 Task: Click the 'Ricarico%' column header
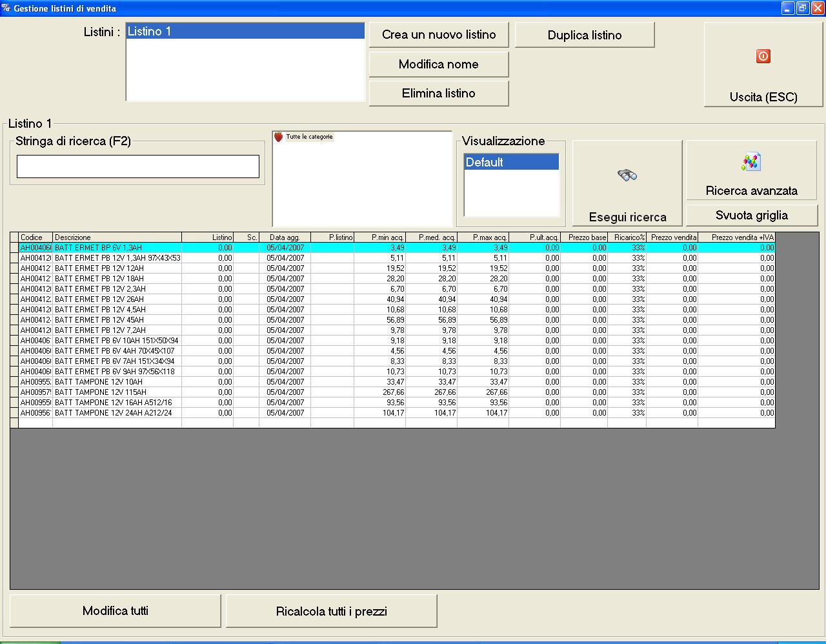627,237
